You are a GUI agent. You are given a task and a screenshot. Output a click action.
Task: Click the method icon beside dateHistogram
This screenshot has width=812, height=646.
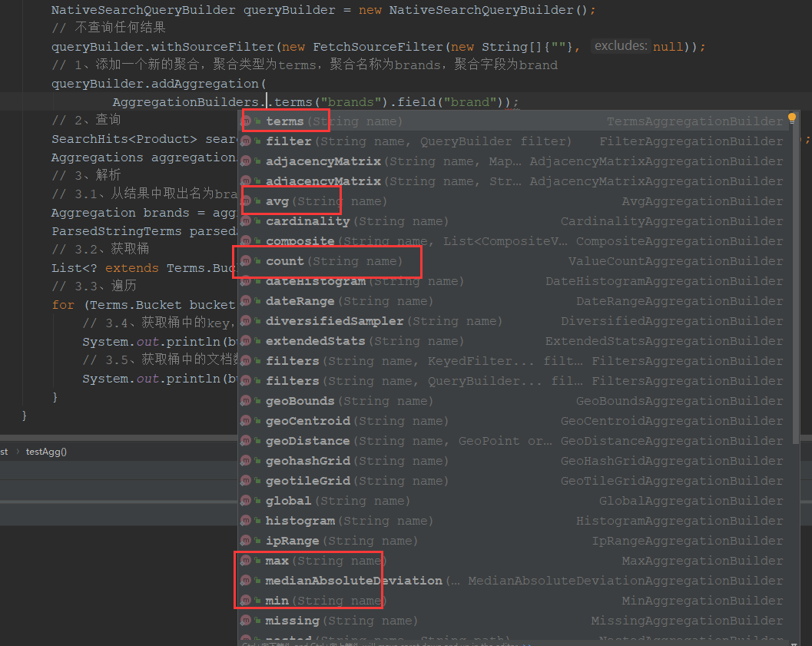(247, 280)
